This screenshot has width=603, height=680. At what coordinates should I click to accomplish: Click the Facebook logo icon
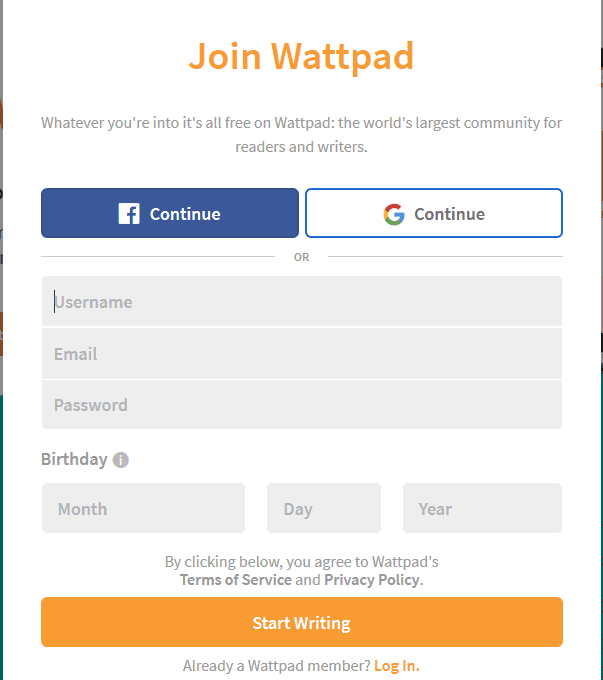pos(129,214)
